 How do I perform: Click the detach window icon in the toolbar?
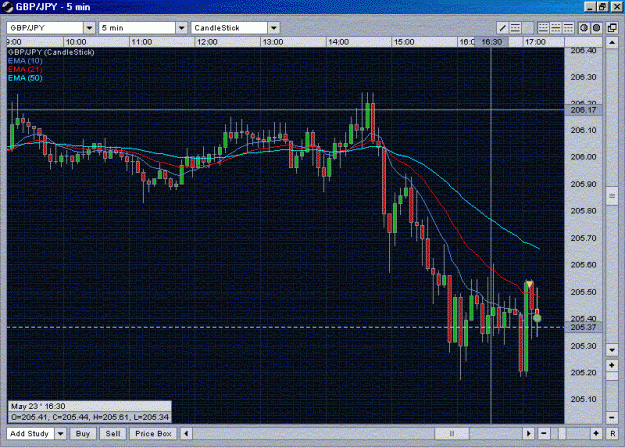(x=612, y=28)
